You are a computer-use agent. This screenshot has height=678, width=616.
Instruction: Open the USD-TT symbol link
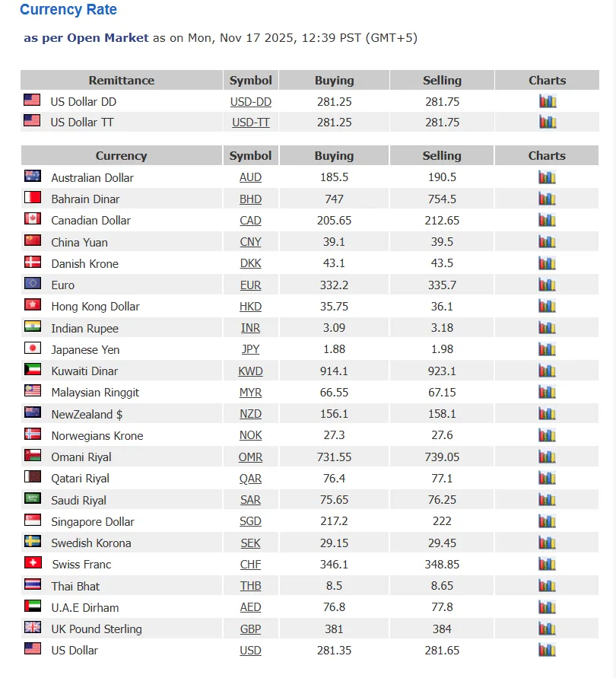251,123
